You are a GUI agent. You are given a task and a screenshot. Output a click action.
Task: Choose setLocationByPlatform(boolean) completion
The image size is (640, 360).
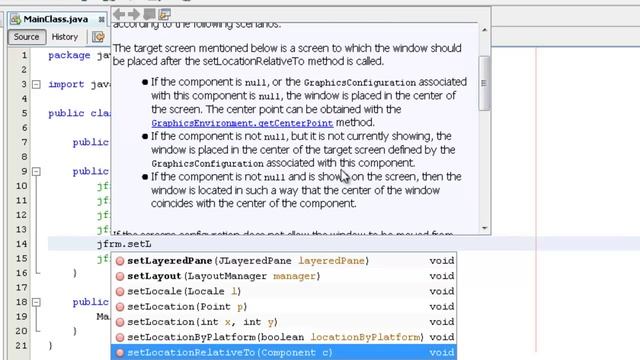284,337
